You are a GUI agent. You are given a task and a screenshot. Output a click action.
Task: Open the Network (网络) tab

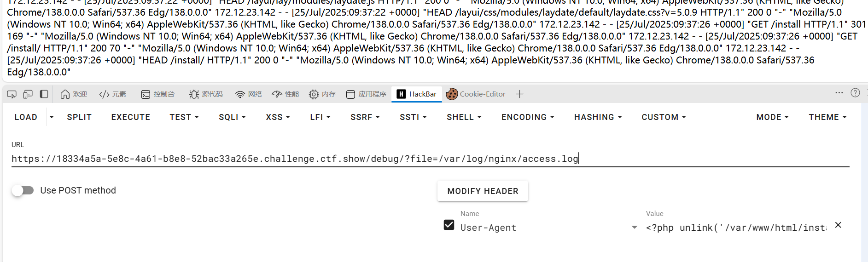click(x=249, y=94)
